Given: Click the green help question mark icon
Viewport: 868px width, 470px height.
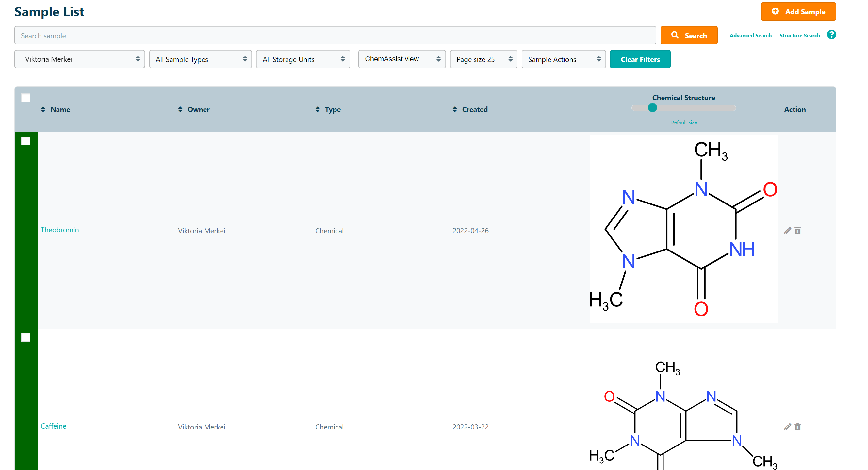Looking at the screenshot, I should point(831,35).
